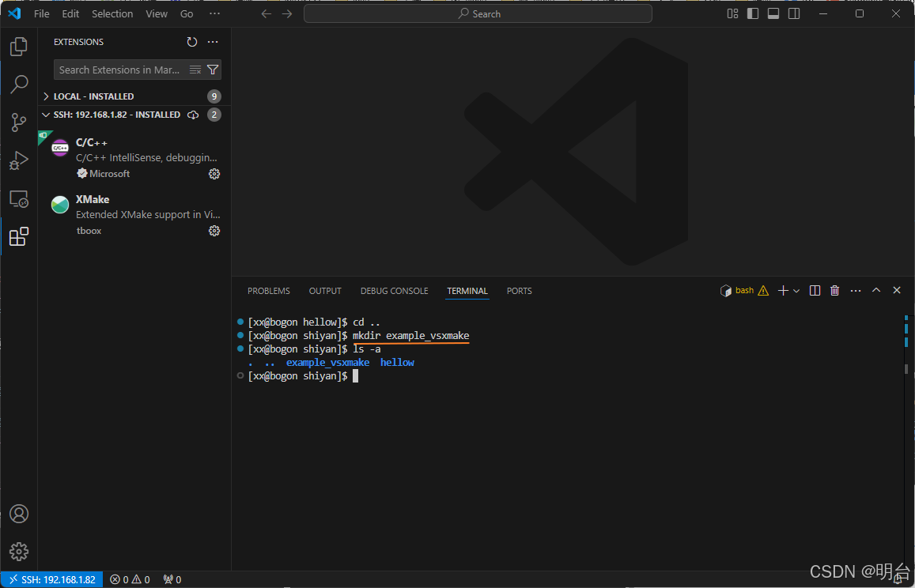Go back with the navigation arrow
Image resolution: width=915 pixels, height=588 pixels.
tap(266, 13)
